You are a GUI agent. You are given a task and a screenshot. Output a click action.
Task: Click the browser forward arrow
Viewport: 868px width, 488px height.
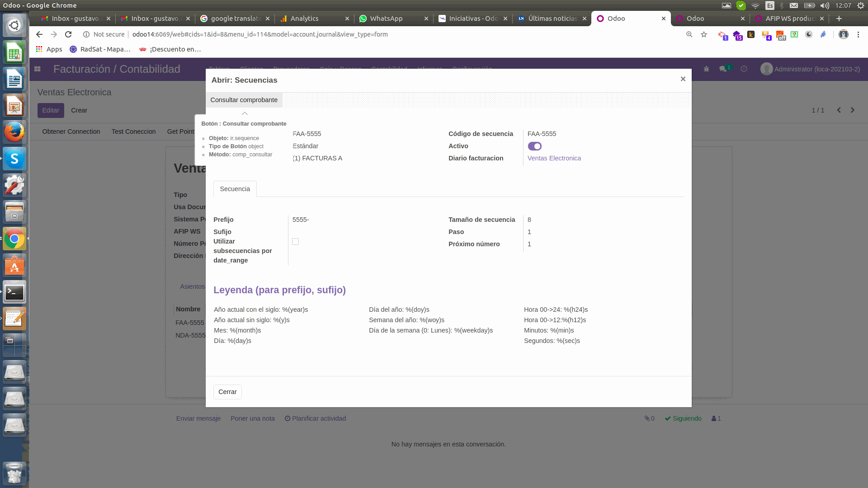[x=54, y=34]
